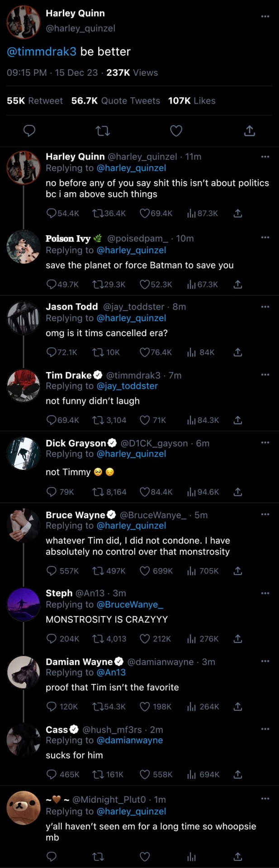Like Harley Quinn's main "be better" tweet
The height and width of the screenshot is (868, 279).
176,131
